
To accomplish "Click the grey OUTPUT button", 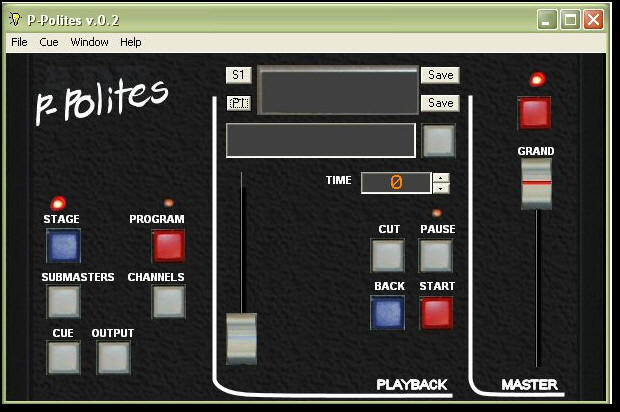I will pos(113,357).
